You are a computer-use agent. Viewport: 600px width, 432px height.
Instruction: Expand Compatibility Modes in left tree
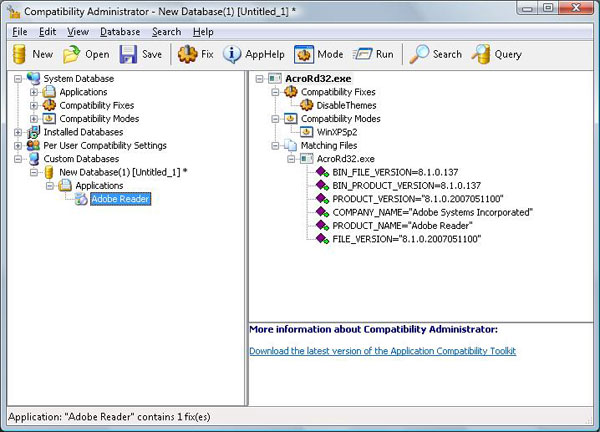point(34,119)
